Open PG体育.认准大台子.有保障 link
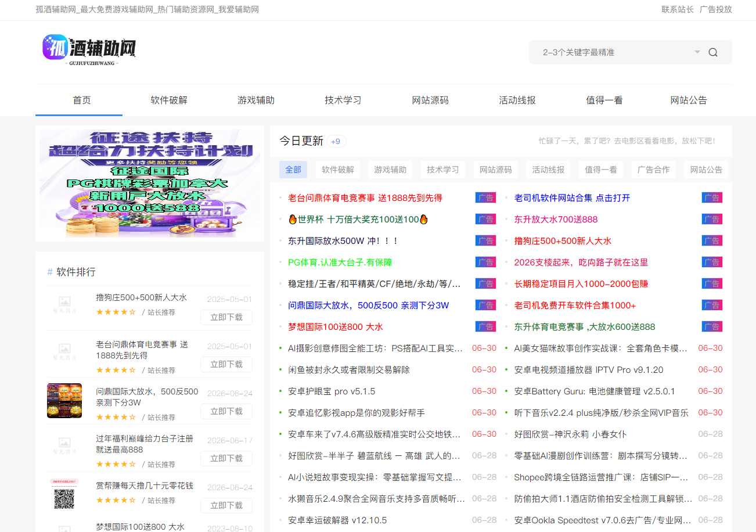The width and height of the screenshot is (756, 532). click(340, 262)
